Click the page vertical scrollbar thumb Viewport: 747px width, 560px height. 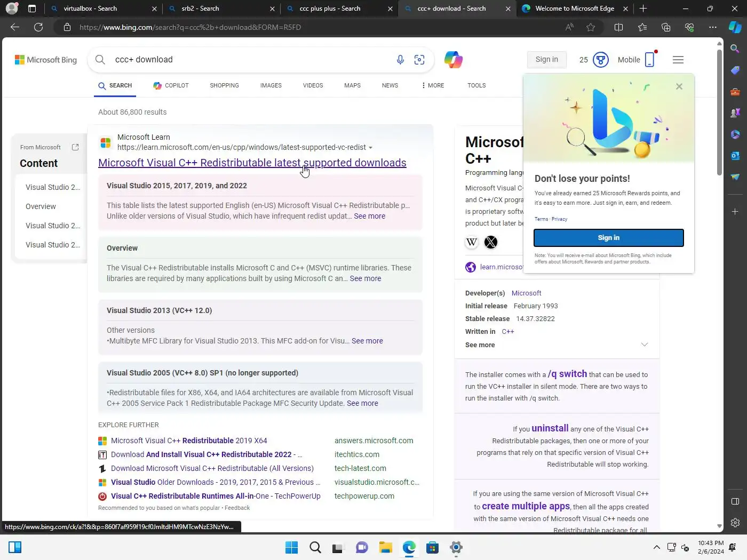pos(719,112)
